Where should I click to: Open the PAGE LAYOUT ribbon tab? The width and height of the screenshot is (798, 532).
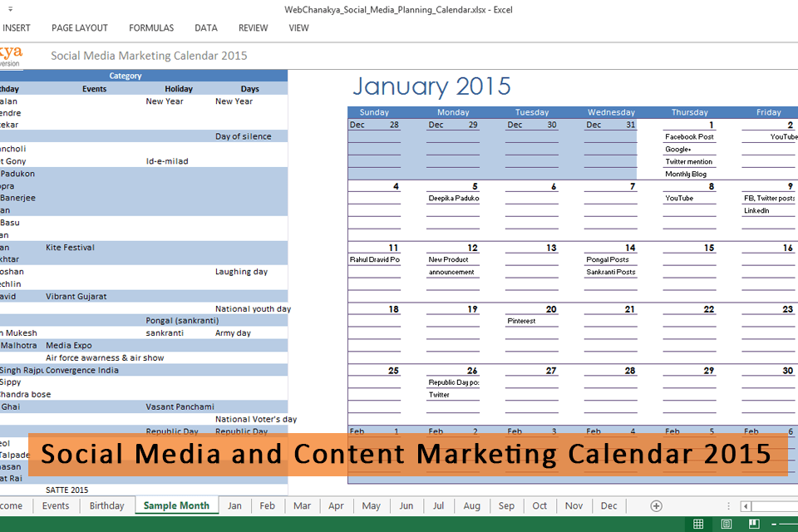[80, 27]
